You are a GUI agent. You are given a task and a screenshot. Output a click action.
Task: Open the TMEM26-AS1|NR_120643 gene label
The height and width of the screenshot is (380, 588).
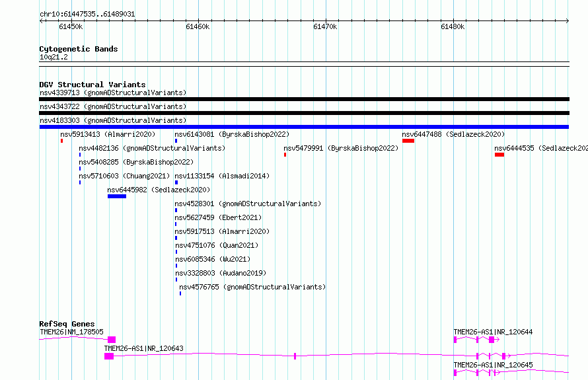tap(143, 348)
